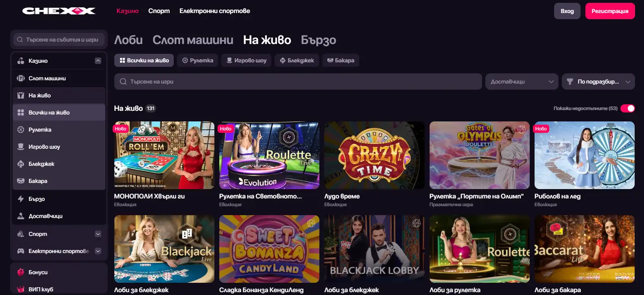Viewport: 644px width, 295px height.
Task: Click the Всички на живо sidebar grid icon
Action: tap(21, 112)
